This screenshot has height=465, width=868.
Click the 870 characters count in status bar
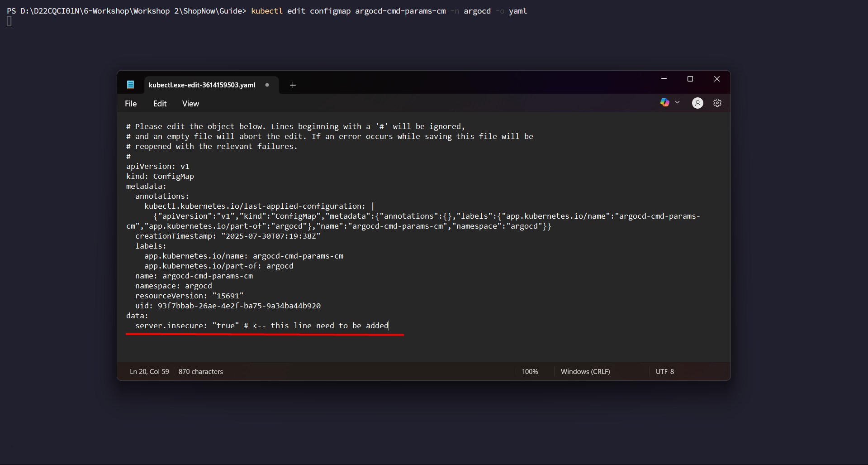point(200,372)
